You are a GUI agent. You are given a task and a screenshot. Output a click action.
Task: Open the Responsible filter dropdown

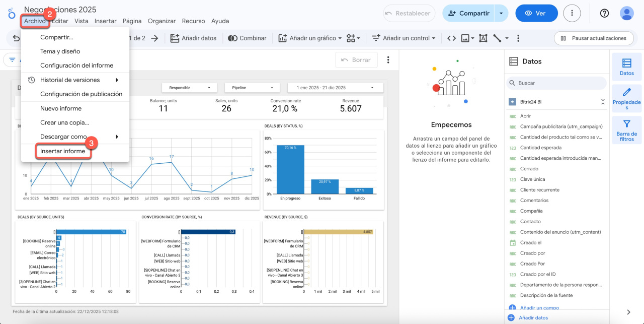click(189, 88)
